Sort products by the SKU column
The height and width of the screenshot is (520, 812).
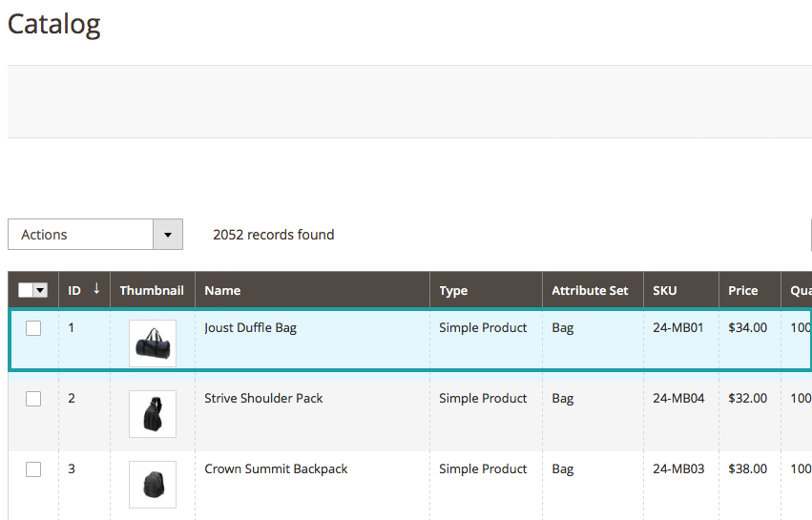[x=665, y=291]
